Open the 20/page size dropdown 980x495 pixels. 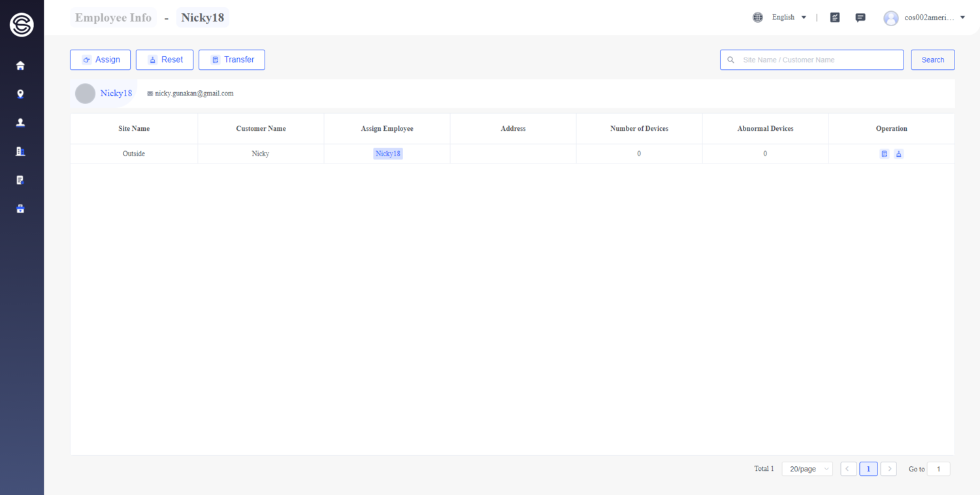pos(807,469)
